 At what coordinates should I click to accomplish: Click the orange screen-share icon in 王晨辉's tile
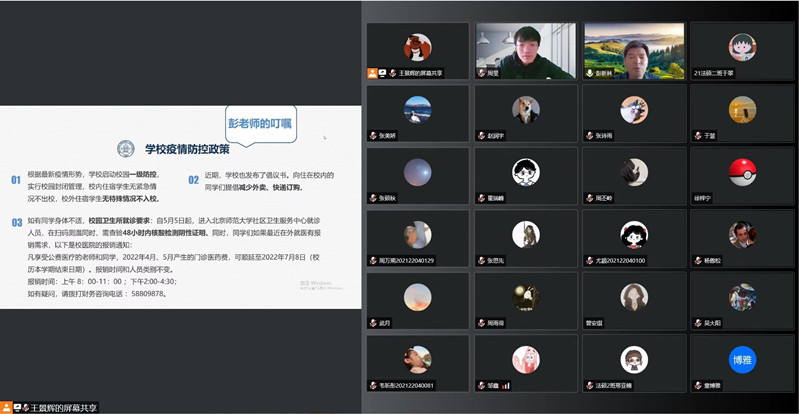[373, 73]
